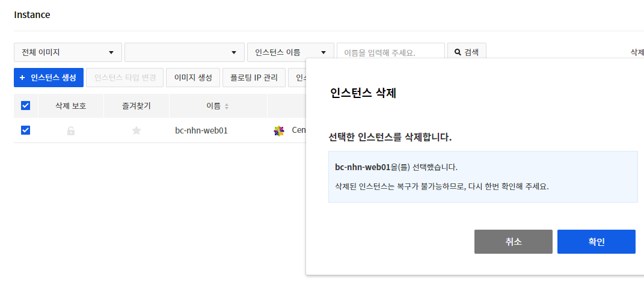
Task: Click the Instance page title
Action: pyautogui.click(x=32, y=15)
